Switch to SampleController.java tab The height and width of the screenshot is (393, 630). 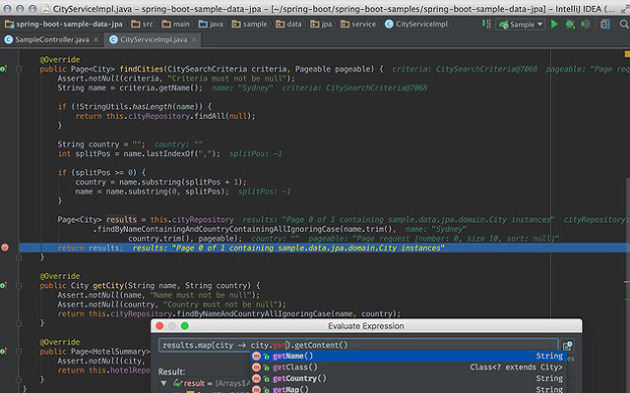tap(52, 39)
